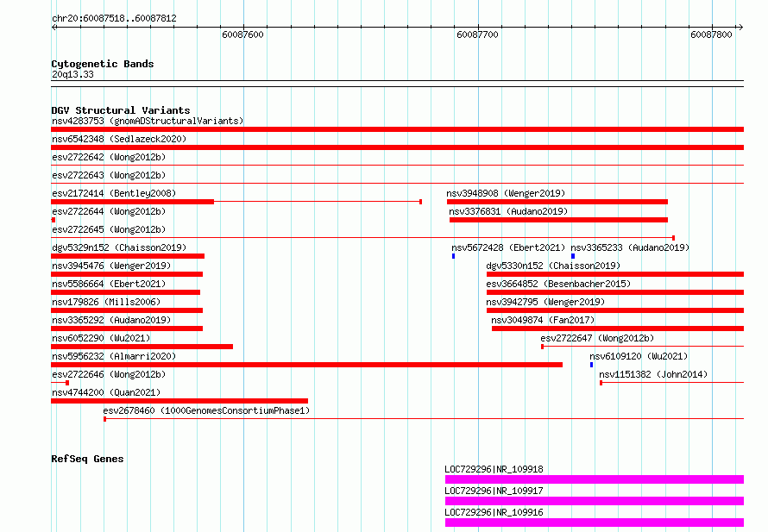The height and width of the screenshot is (532, 768).
Task: Select the esv3664852 (Besenbacher2015) label
Action: (558, 284)
